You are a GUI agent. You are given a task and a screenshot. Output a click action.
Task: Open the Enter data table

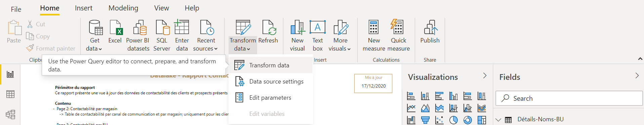182,36
